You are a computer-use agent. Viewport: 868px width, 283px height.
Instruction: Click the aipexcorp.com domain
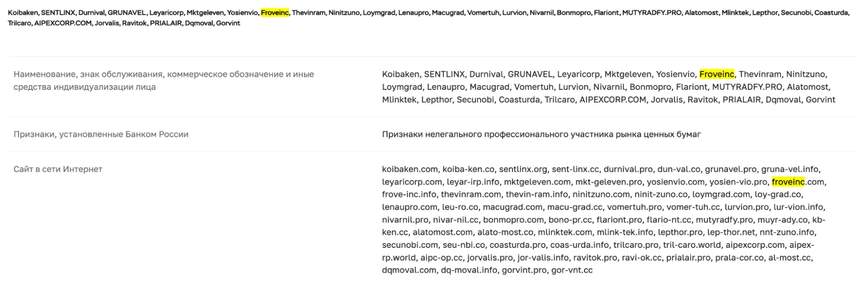click(x=755, y=245)
